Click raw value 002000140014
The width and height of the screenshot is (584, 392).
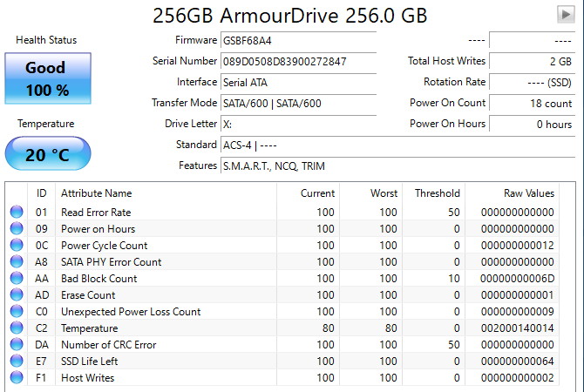point(518,328)
